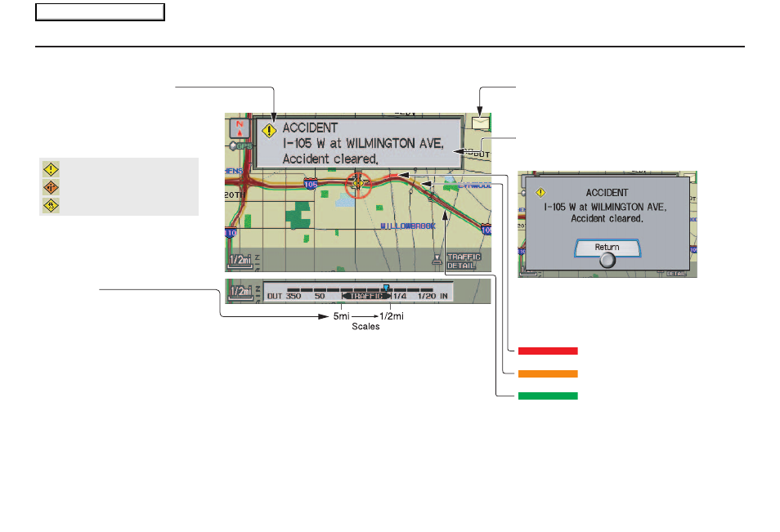780x532 pixels.
Task: Click the large dark green area on the map
Action: coord(298,215)
